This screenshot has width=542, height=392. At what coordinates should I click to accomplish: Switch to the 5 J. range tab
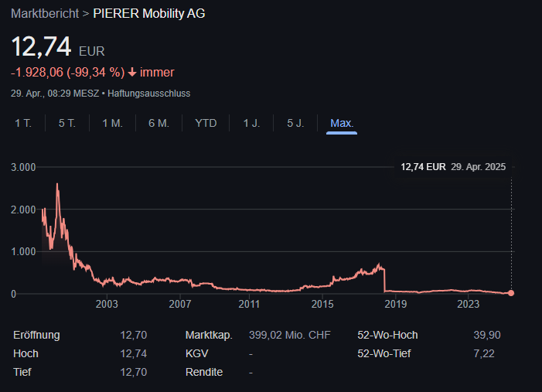(295, 123)
